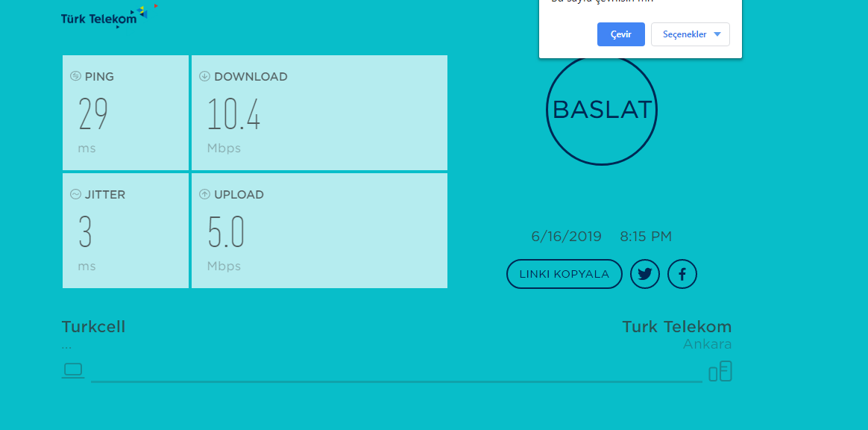Click the PING label

(x=100, y=77)
